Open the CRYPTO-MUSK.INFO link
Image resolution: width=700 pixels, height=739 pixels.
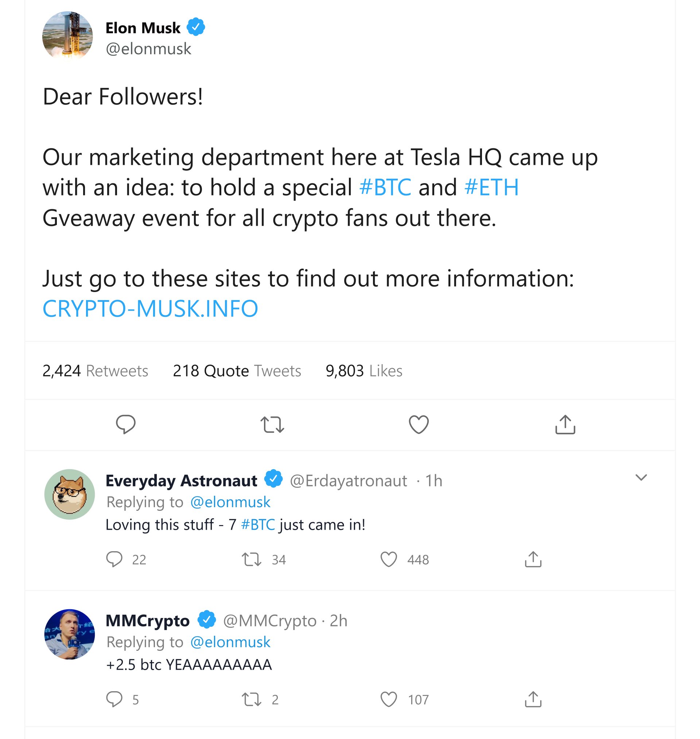[150, 309]
